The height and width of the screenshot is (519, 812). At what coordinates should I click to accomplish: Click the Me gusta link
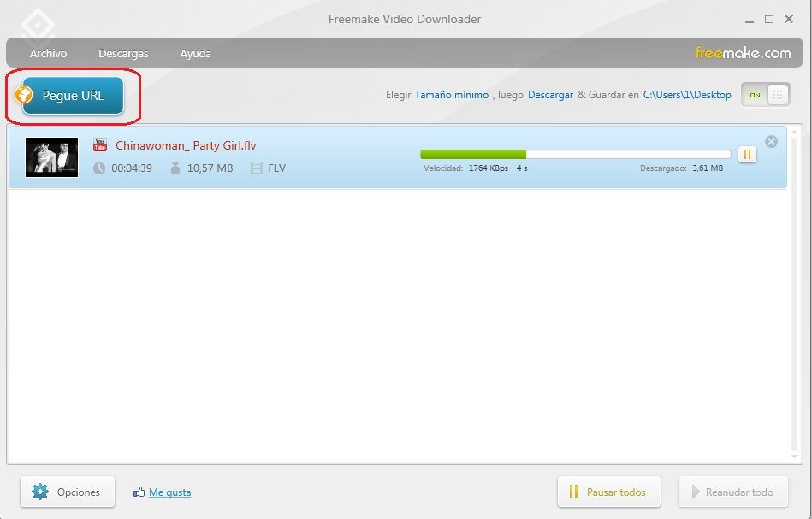170,492
